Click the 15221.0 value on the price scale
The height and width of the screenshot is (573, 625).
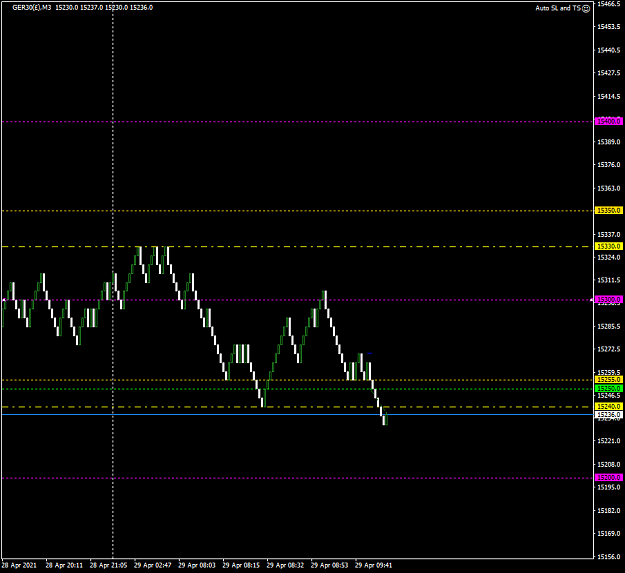pyautogui.click(x=608, y=441)
